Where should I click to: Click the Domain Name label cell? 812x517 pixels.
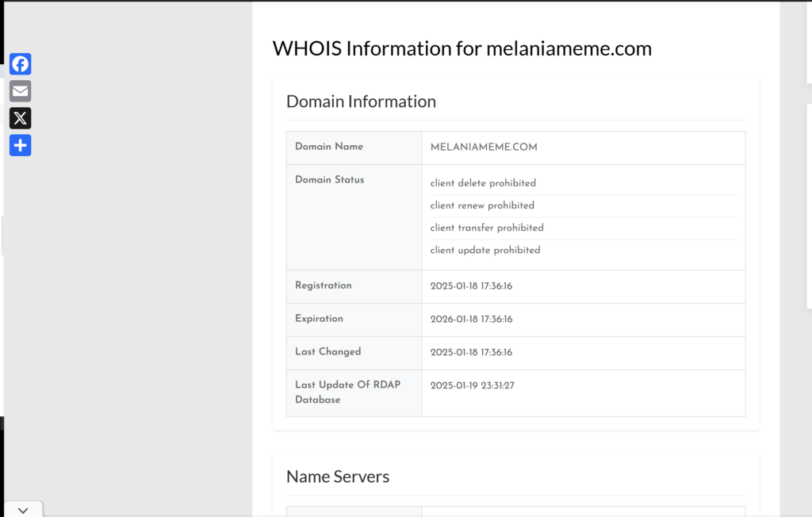(x=354, y=148)
